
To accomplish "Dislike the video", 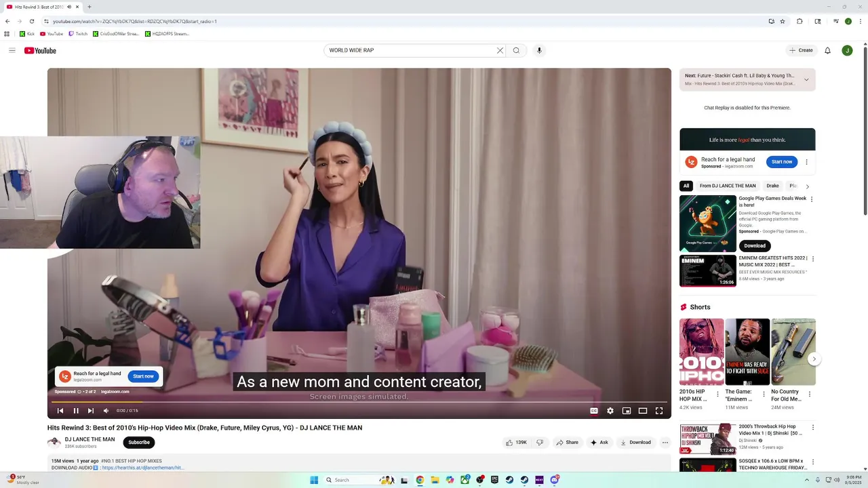I will pyautogui.click(x=540, y=443).
